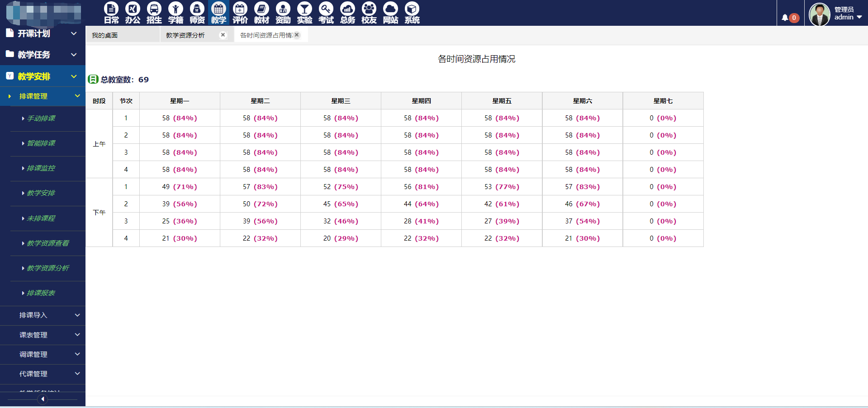This screenshot has height=408, width=868.
Task: Click the 星期五 cell showing 27 (39%)
Action: tap(502, 221)
